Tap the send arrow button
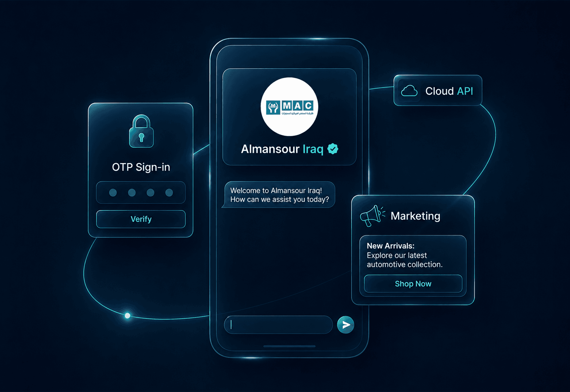570x392 pixels. click(345, 324)
